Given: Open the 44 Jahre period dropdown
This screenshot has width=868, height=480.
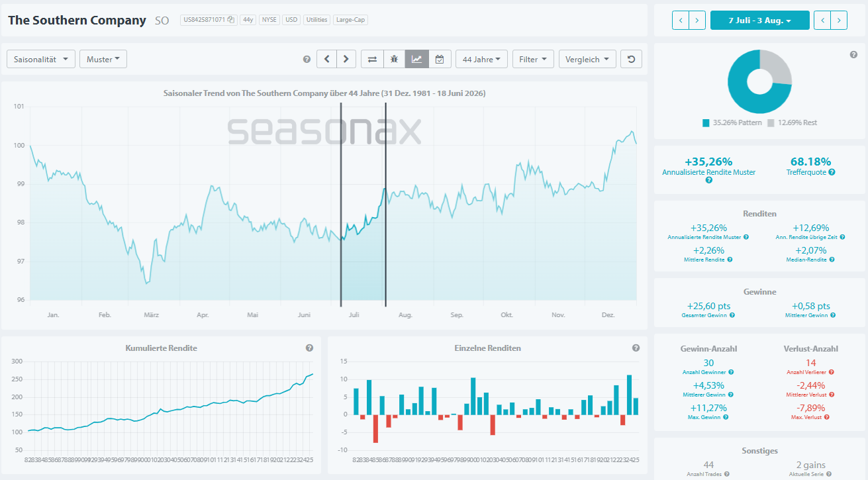Looking at the screenshot, I should pyautogui.click(x=482, y=59).
